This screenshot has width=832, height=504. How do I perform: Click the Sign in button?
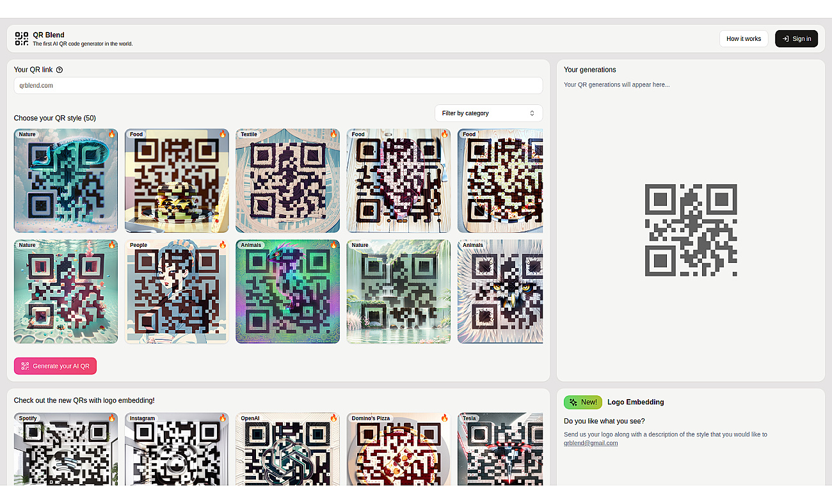pos(796,38)
